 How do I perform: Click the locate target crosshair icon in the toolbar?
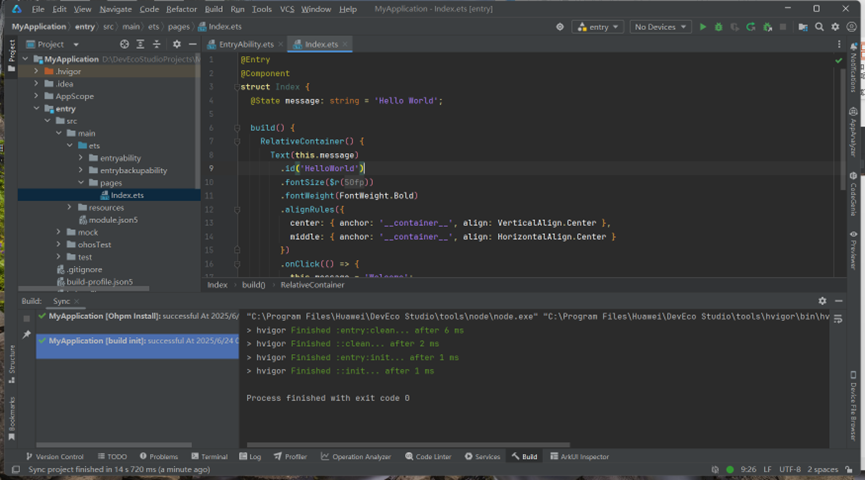tap(560, 26)
